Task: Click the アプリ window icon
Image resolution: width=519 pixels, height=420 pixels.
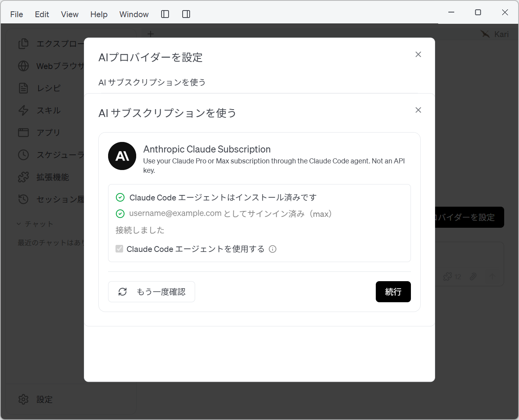Action: pos(23,133)
